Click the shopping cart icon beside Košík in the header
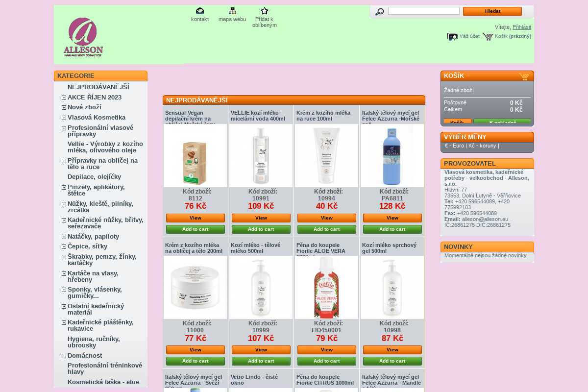The image size is (588, 392). coord(488,37)
